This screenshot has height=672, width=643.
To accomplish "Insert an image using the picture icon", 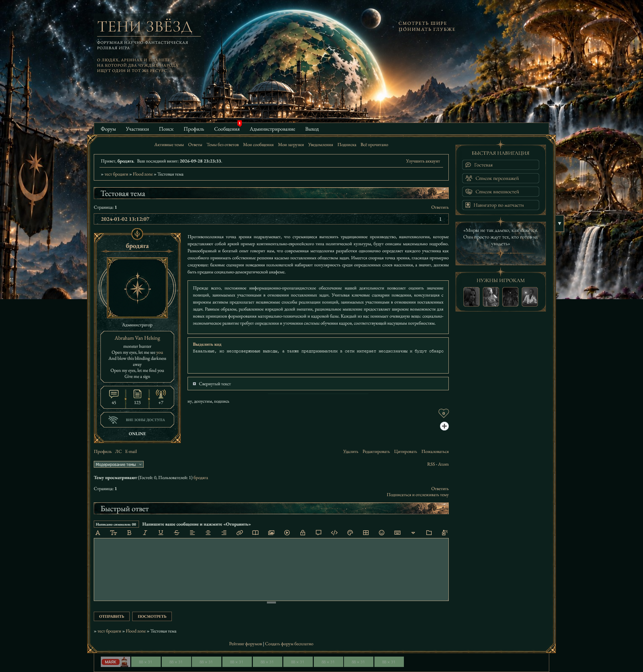I will pyautogui.click(x=271, y=532).
